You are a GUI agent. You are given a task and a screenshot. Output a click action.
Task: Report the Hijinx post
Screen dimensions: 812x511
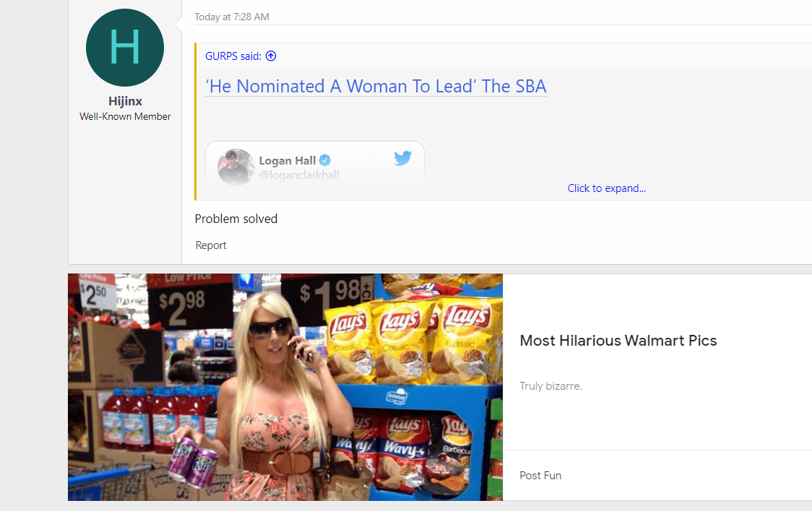click(x=211, y=245)
